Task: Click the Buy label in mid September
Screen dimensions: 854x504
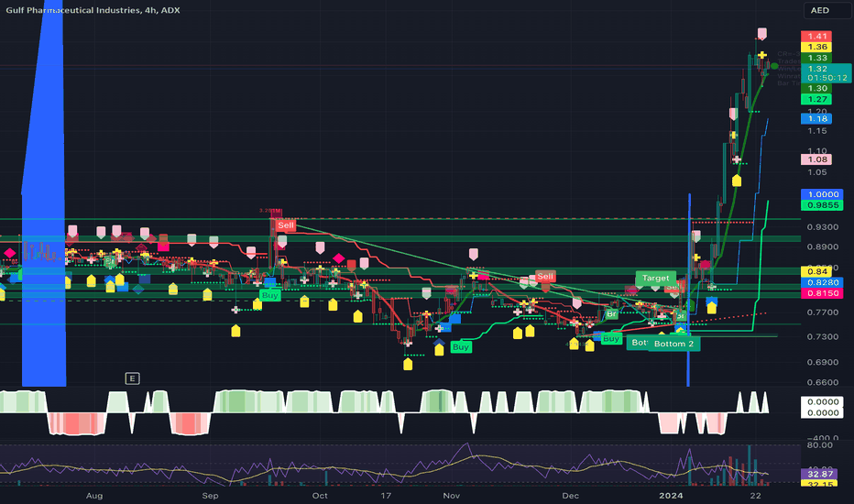Action: (x=269, y=295)
